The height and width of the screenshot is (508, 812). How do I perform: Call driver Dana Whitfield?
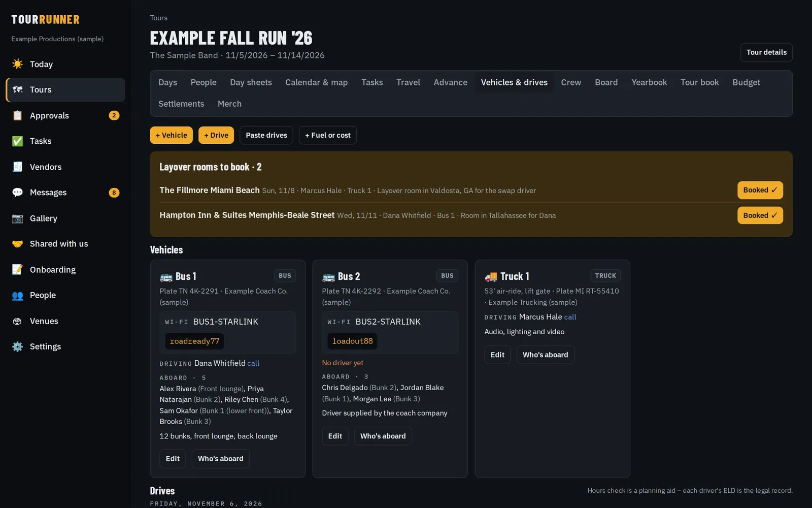253,363
